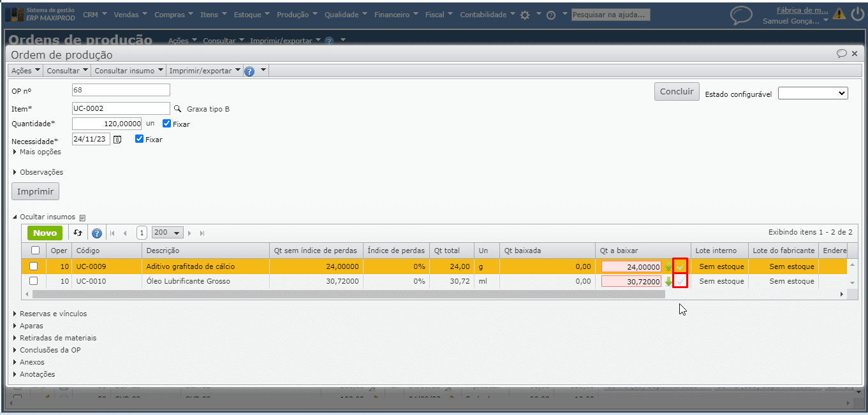Open the Financeiro top menu
Viewport: 868px width, 415px height.
(397, 15)
